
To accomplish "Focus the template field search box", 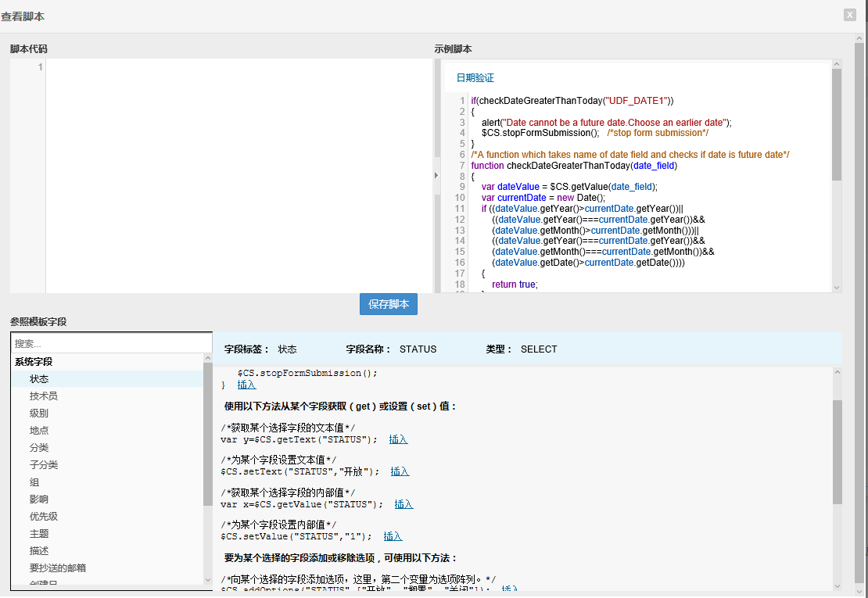I will [111, 343].
